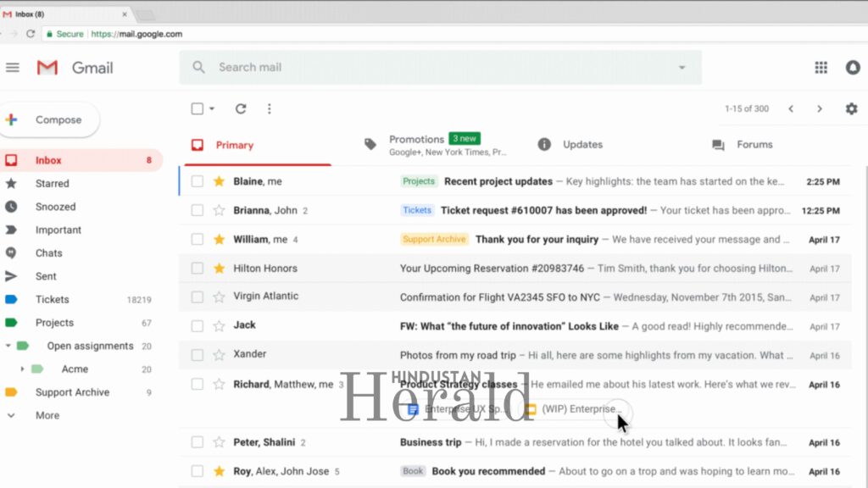This screenshot has height=488, width=868.
Task: Click the 'Book' label on Roy email
Action: [413, 471]
